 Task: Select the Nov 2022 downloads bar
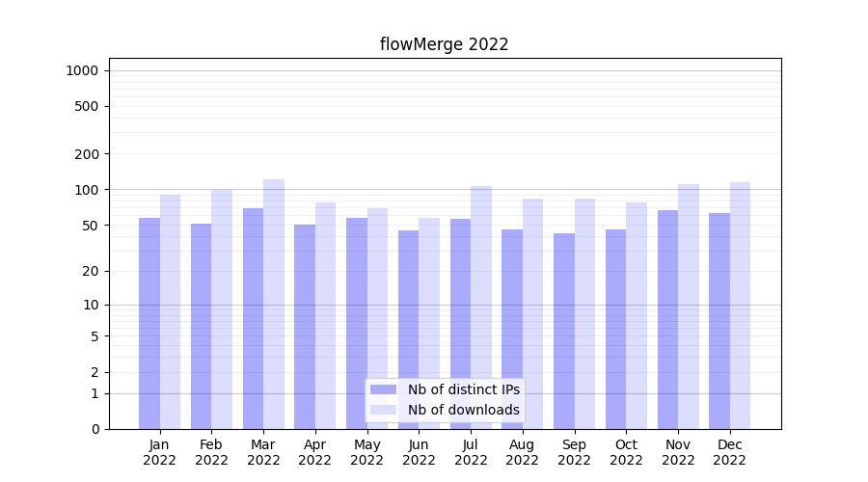(x=689, y=307)
